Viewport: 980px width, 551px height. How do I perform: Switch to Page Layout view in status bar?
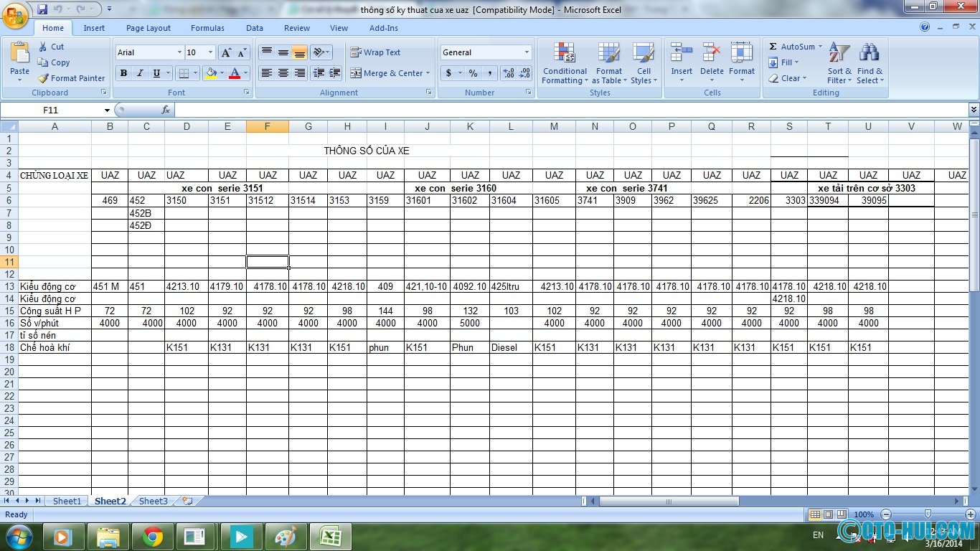(828, 514)
